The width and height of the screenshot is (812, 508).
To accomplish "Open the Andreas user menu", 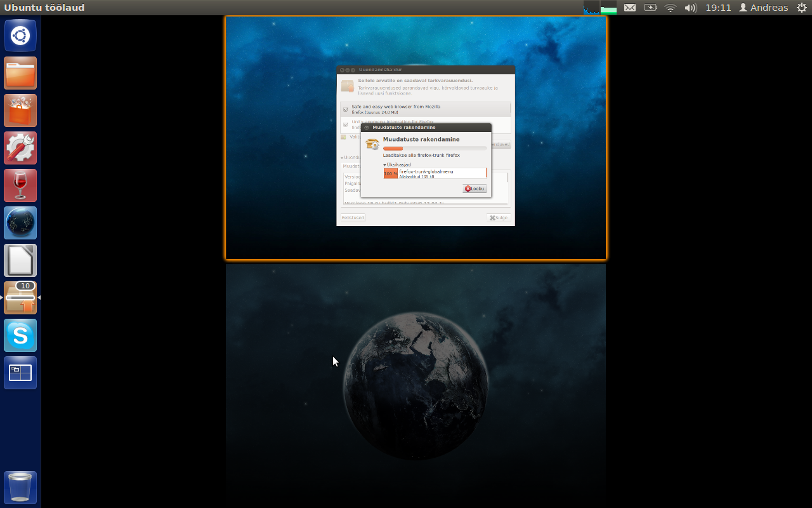I will tap(763, 8).
